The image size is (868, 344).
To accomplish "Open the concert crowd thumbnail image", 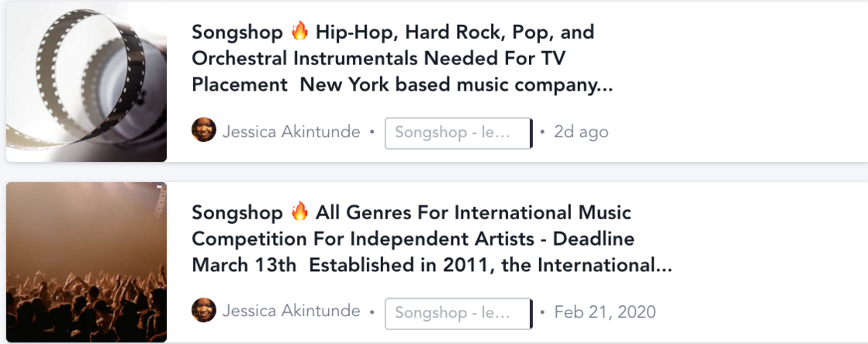I will coord(86,262).
